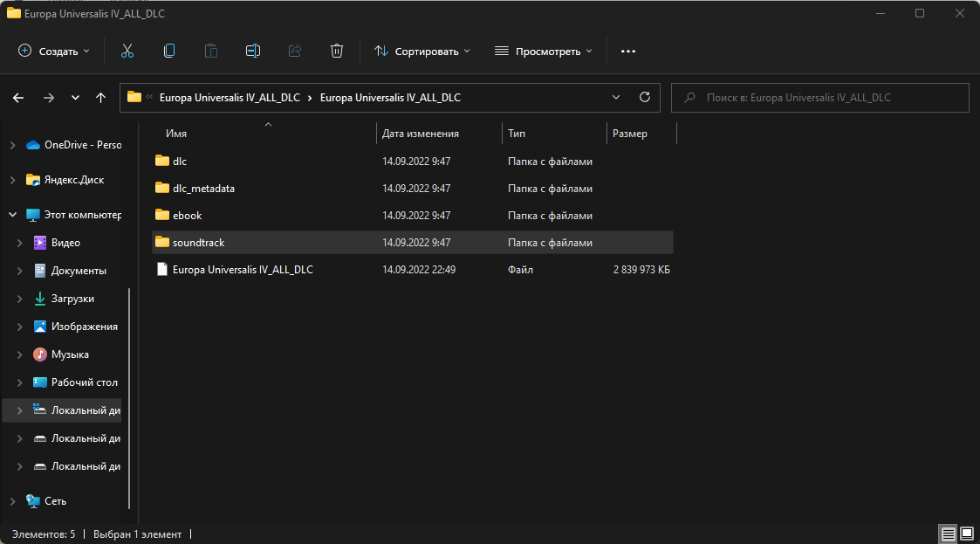This screenshot has width=980, height=544.
Task: Open the three-dots more options menu
Action: tap(628, 52)
